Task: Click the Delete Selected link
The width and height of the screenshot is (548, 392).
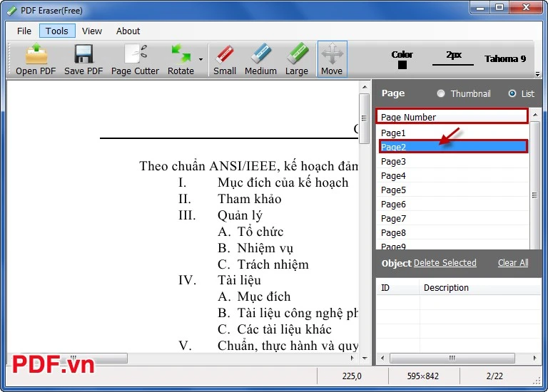Action: pyautogui.click(x=445, y=263)
